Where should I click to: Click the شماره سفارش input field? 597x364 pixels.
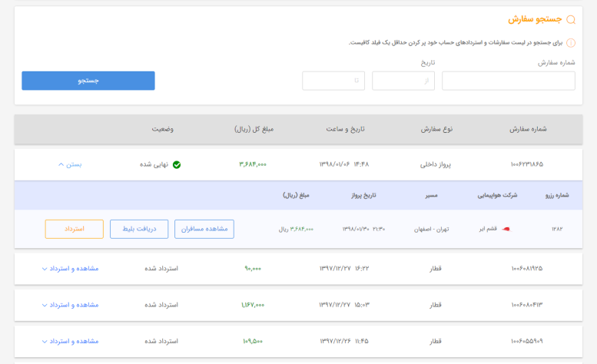tap(509, 81)
